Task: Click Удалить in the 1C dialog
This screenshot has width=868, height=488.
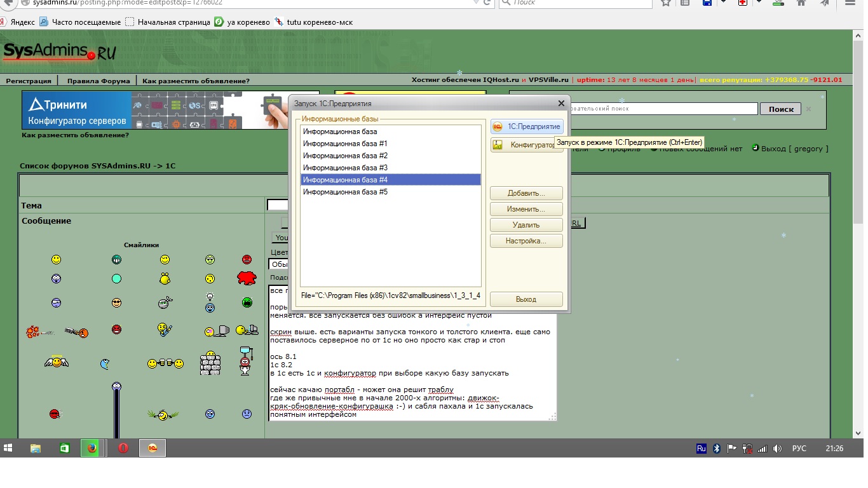Action: tap(526, 225)
